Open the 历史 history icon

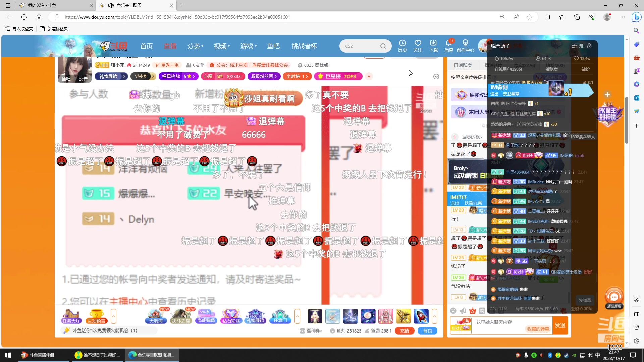402,46
